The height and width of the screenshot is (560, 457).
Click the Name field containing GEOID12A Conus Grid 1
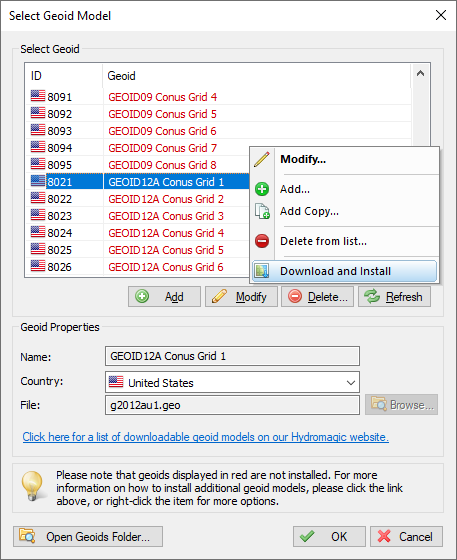click(232, 356)
